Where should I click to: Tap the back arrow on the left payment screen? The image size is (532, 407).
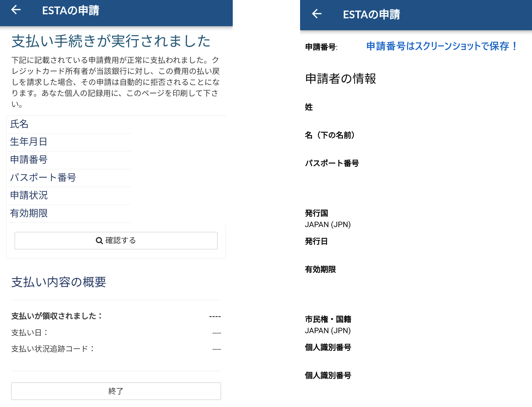coord(16,10)
